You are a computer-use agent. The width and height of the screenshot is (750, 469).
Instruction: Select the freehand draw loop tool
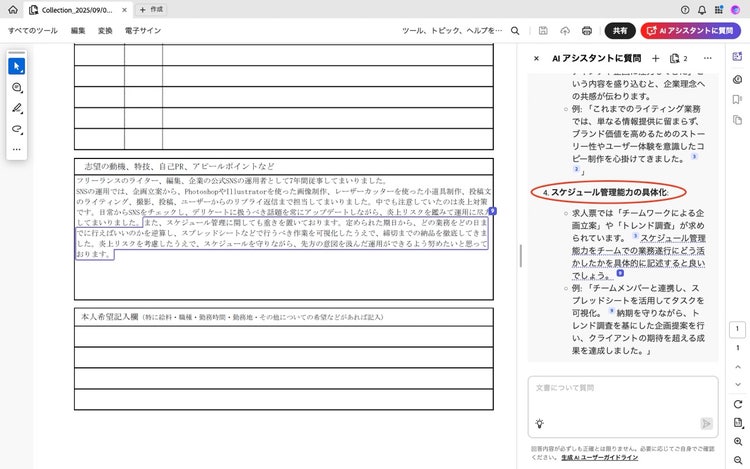(17, 129)
